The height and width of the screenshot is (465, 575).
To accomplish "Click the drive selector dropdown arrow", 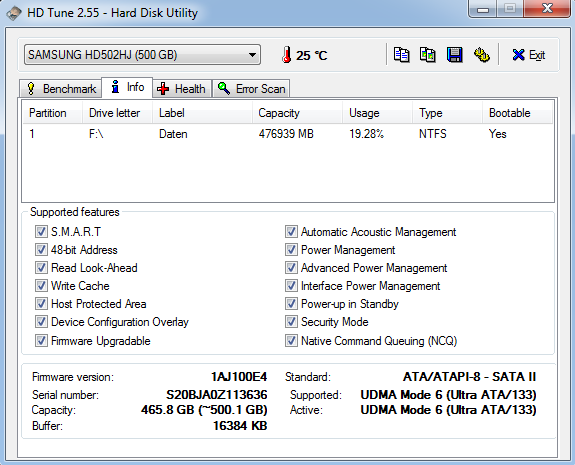I will click(x=252, y=55).
